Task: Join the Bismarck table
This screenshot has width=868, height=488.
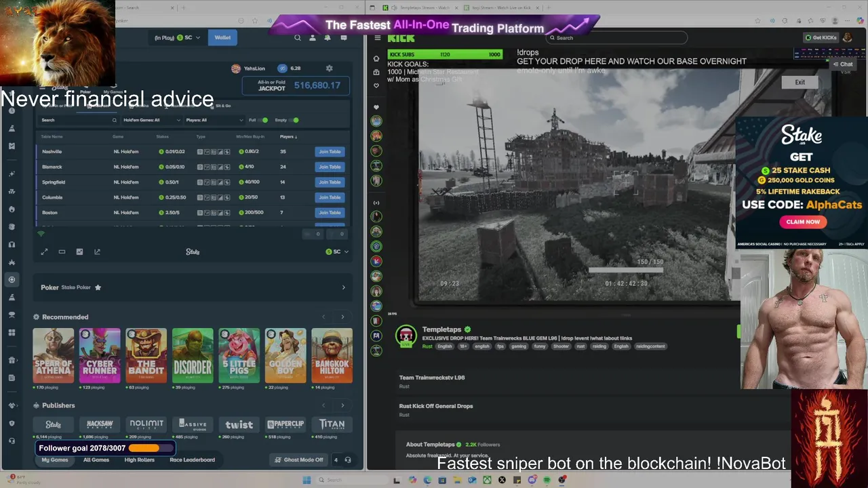Action: 330,167
